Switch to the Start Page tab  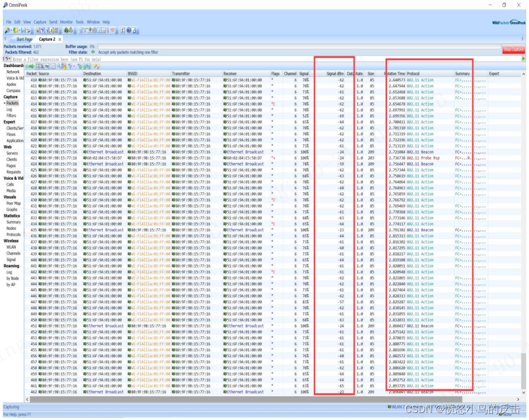(x=25, y=39)
